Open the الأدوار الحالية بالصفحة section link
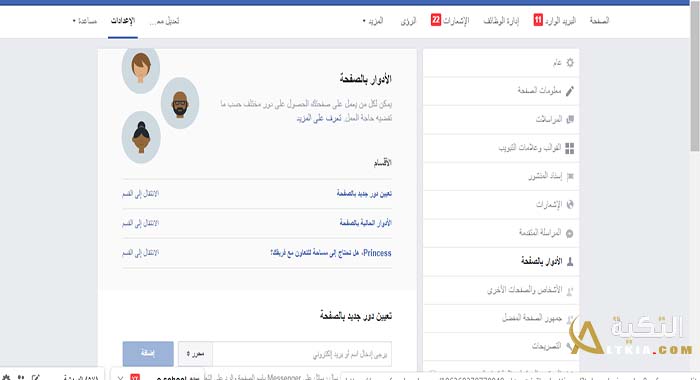Screen dimensions: 700x380 366,223
